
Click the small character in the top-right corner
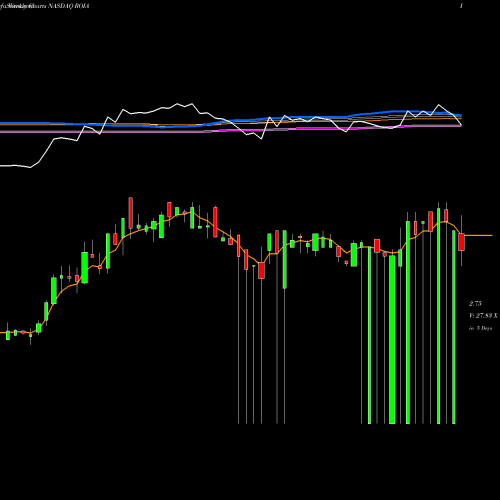pos(461,6)
